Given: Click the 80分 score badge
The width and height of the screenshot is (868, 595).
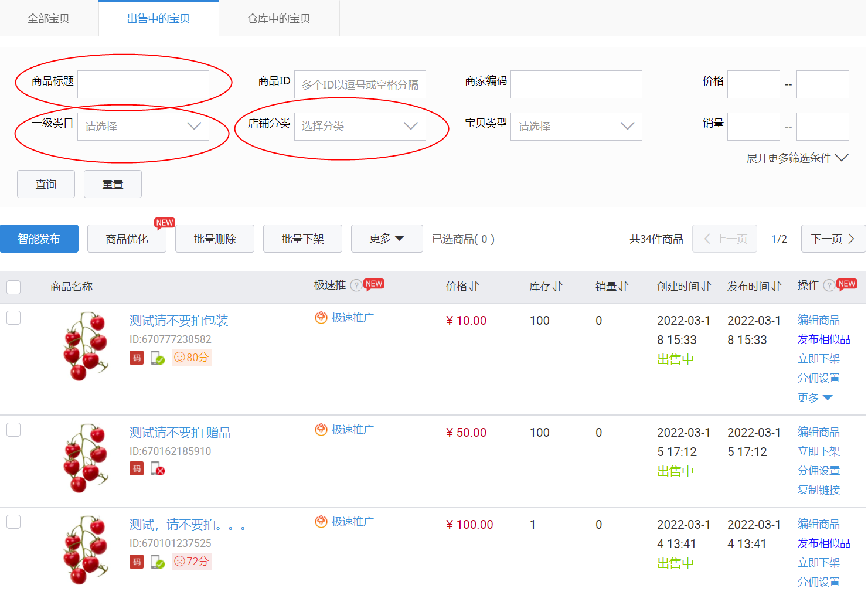Looking at the screenshot, I should click(192, 358).
